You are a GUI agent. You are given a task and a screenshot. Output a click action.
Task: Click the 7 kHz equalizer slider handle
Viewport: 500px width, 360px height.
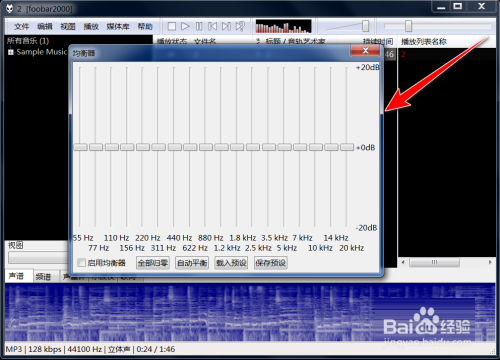(300, 147)
